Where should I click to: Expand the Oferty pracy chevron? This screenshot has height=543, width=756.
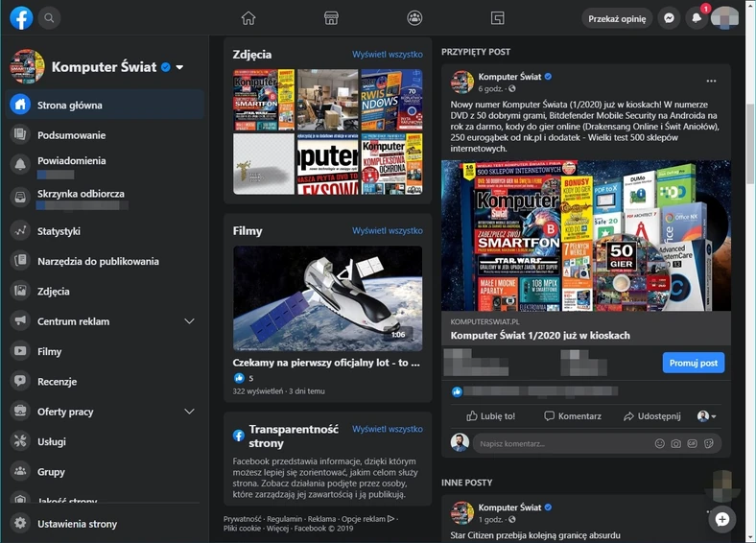[190, 412]
